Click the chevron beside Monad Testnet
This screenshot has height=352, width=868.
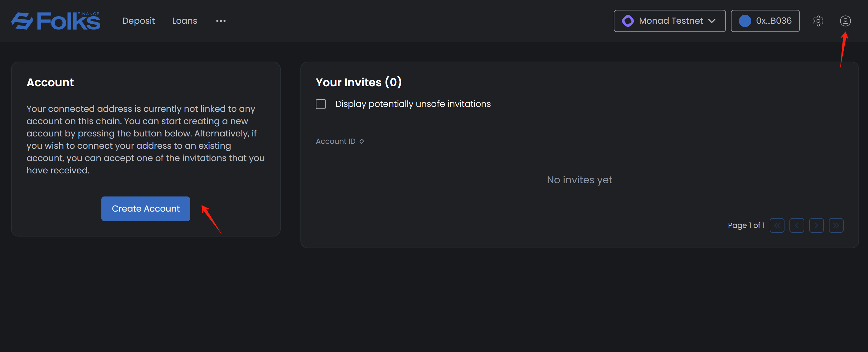712,21
